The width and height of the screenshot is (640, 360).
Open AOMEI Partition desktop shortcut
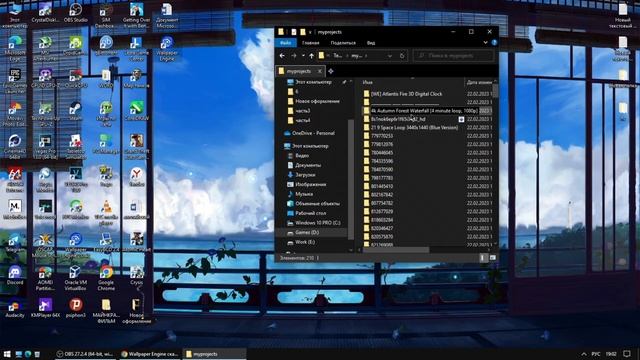tap(45, 278)
